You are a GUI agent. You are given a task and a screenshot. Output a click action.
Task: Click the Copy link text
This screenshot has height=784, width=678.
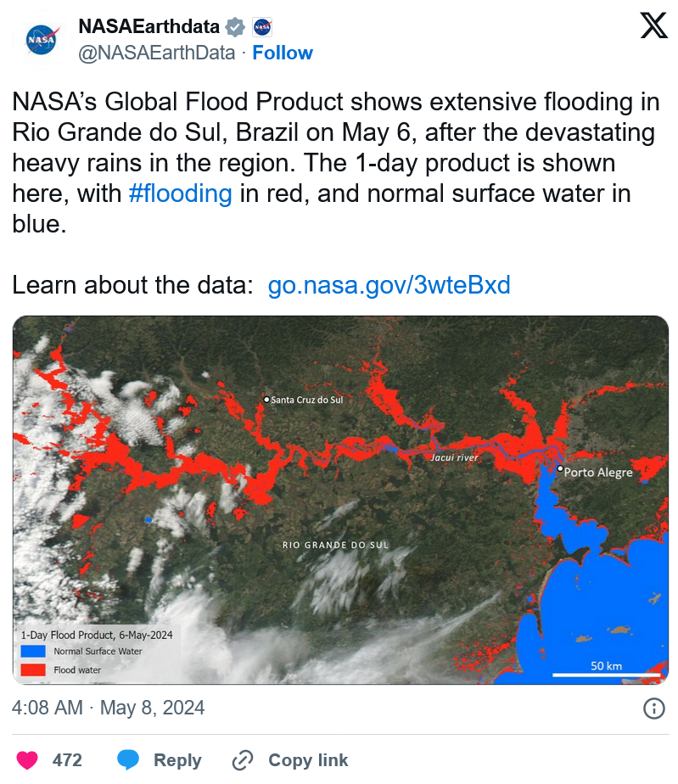[x=308, y=760]
